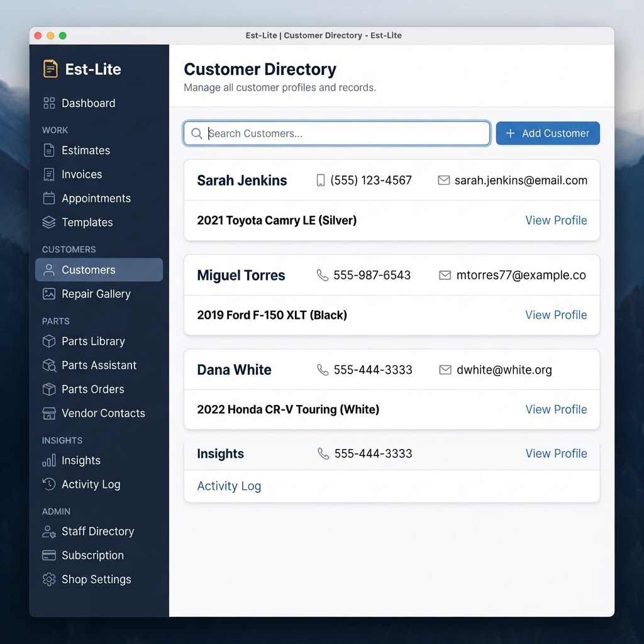The width and height of the screenshot is (644, 644).
Task: Go to Parts Library
Action: [99, 341]
